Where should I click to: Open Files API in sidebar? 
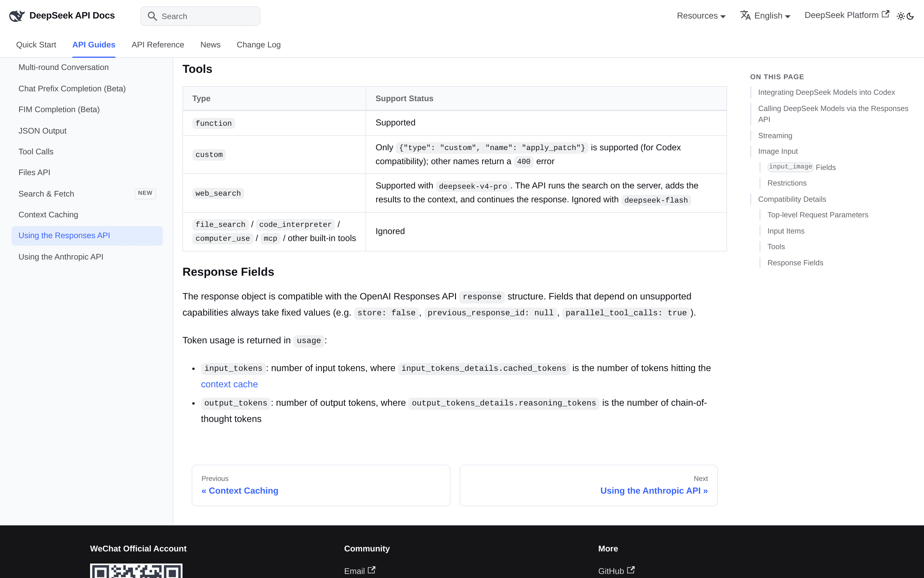point(87,173)
